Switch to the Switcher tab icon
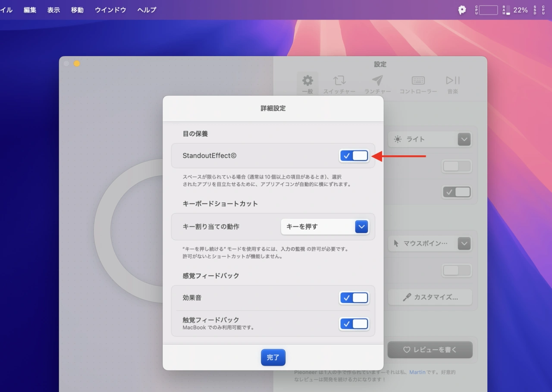This screenshot has width=552, height=392. point(339,84)
